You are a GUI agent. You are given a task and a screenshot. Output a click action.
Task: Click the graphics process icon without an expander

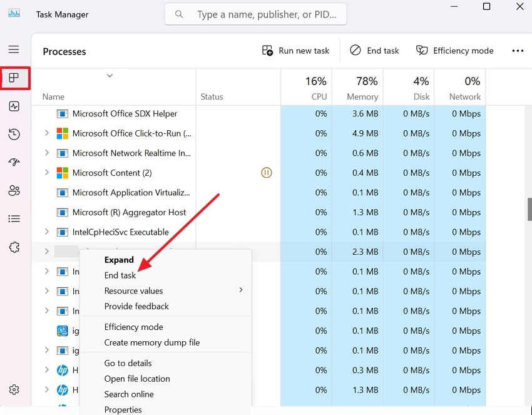(x=63, y=331)
